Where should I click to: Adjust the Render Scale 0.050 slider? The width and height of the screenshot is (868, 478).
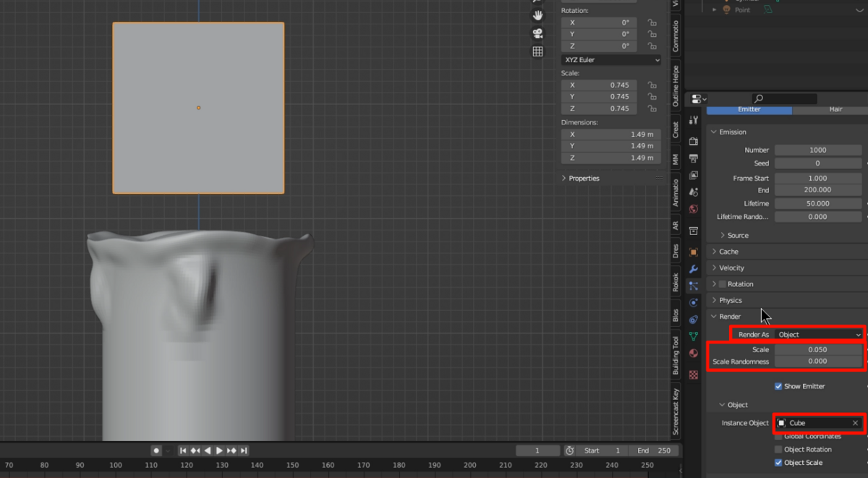pyautogui.click(x=819, y=349)
